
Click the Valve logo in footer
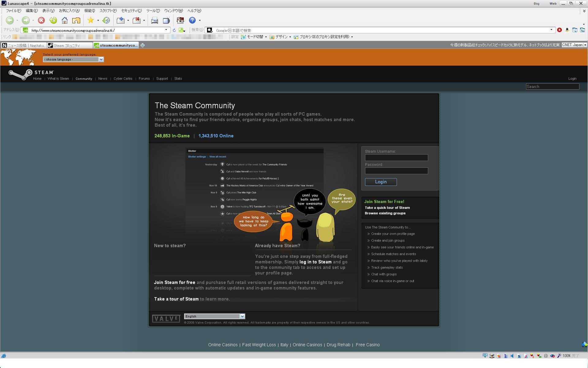coord(166,319)
